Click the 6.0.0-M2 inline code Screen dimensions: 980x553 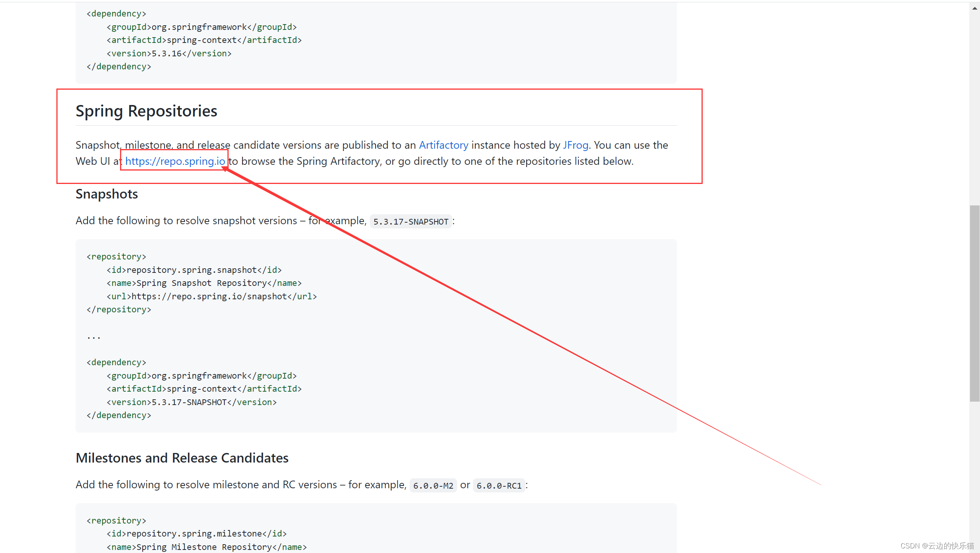(x=433, y=486)
